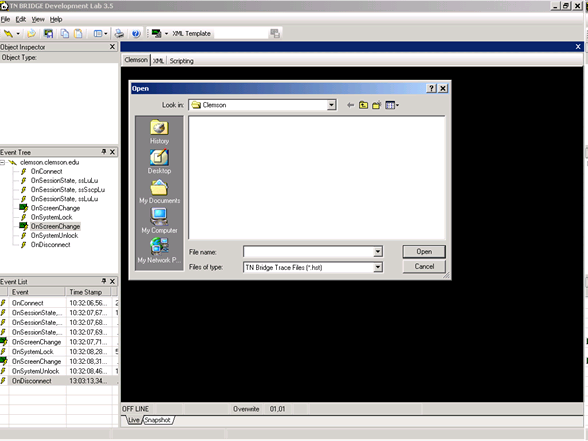Go to My Network Places in dialog
Viewport: 588px width, 441px height.
159,251
